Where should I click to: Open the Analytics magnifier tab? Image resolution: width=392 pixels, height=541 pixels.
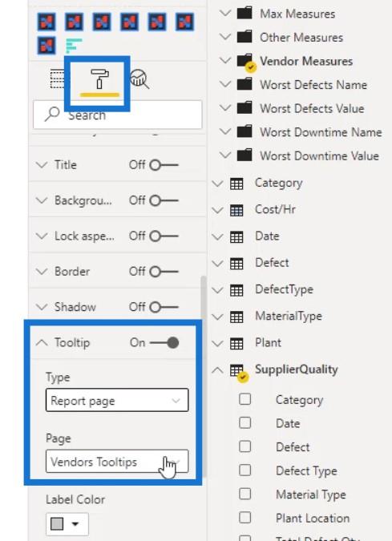tap(139, 79)
